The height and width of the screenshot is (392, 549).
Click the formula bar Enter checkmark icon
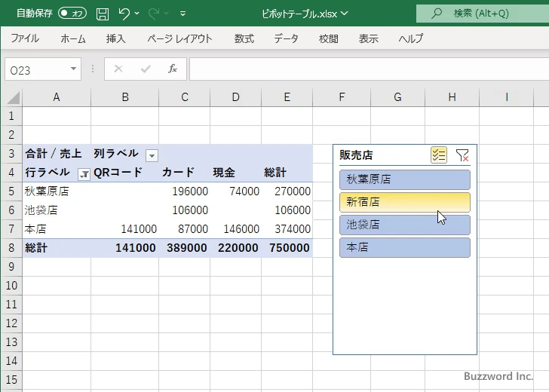(146, 69)
